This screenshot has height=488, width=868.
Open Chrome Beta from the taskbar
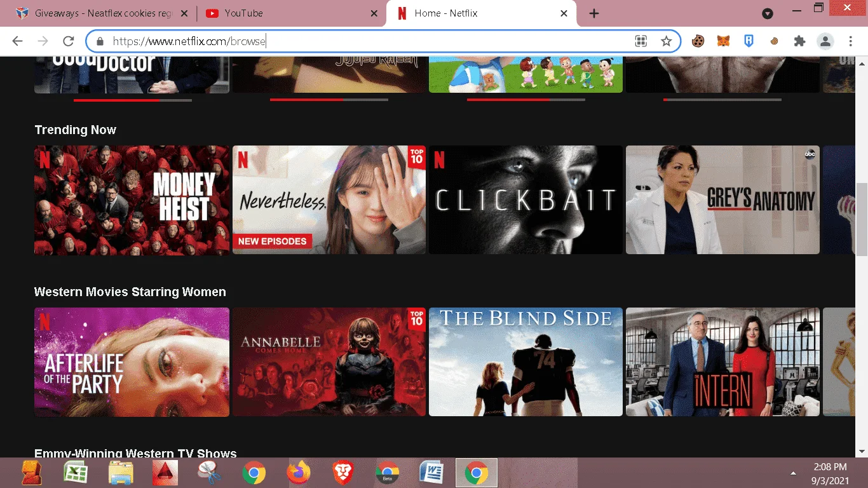coord(387,473)
